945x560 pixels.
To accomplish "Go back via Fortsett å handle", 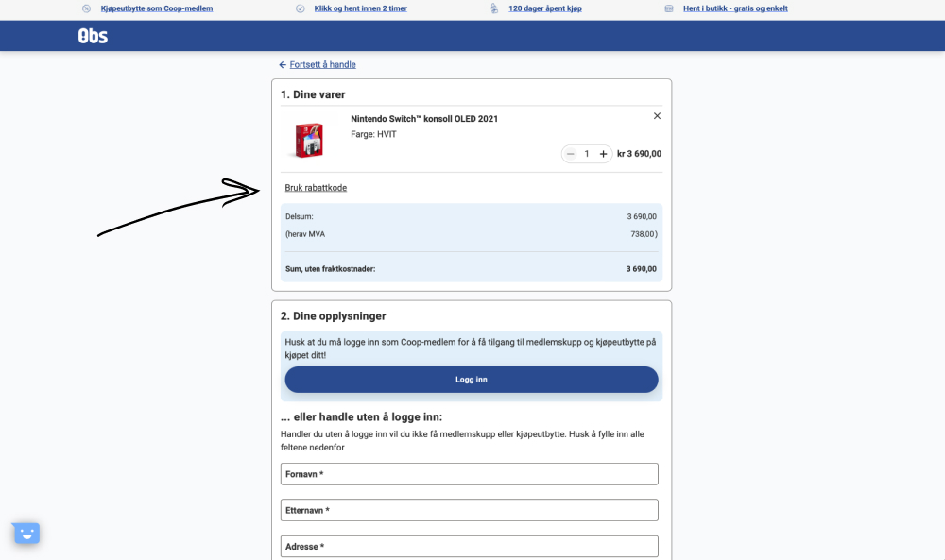I will tap(322, 65).
